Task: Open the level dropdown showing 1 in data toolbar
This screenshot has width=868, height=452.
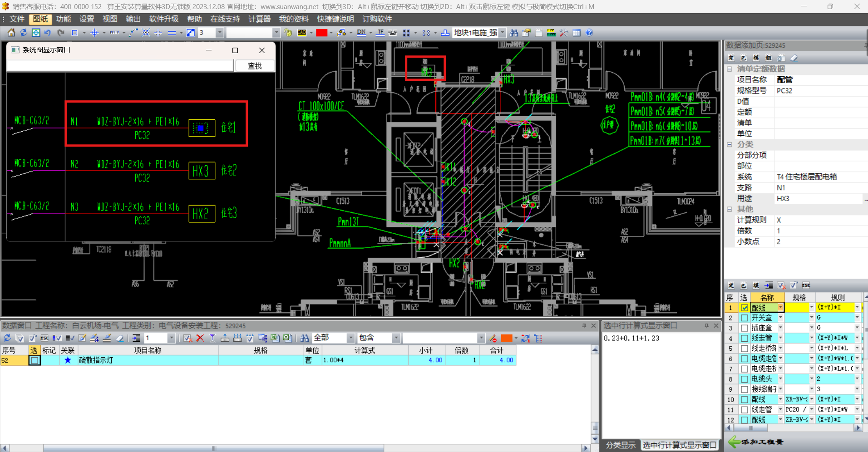Action: coord(171,338)
